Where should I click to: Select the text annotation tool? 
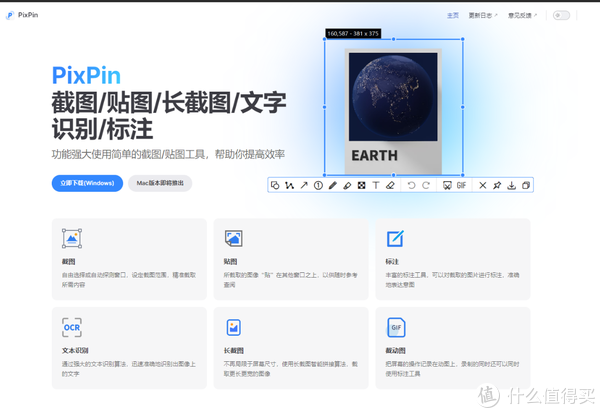pos(376,185)
